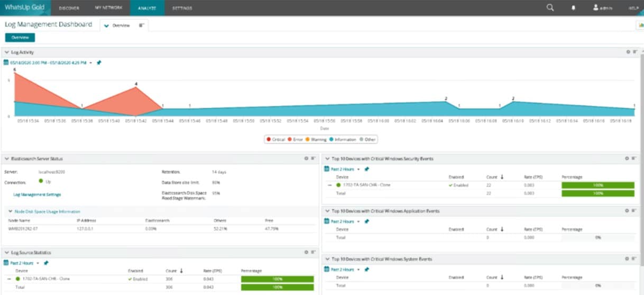Open menu icon of Critical Windows Security Events panel
644x295 pixels.
634,158
